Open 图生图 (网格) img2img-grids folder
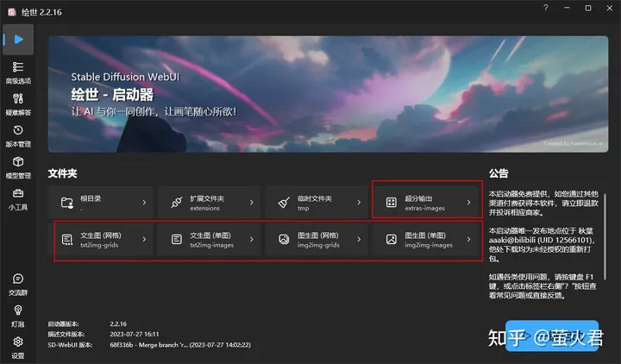 coord(317,240)
